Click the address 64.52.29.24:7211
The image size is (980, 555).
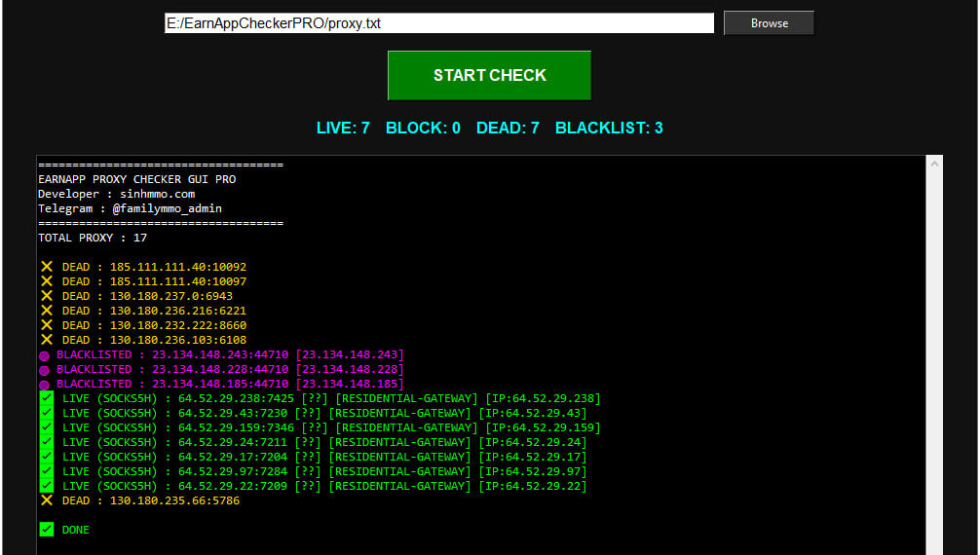233,442
